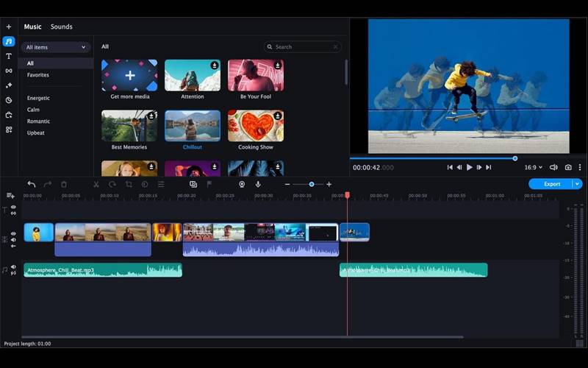Take a snapshot with the camera icon

coord(568,167)
